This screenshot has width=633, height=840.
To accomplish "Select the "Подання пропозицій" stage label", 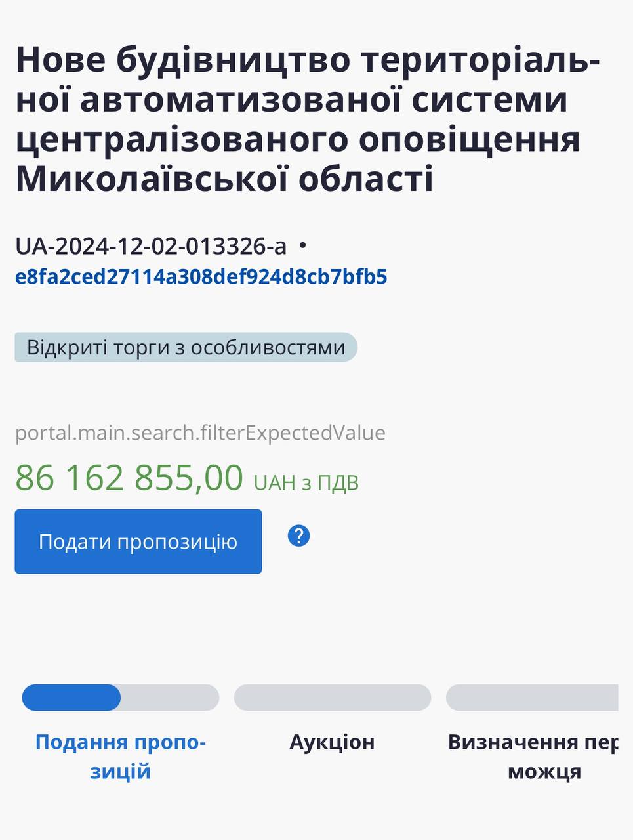I will [x=121, y=756].
